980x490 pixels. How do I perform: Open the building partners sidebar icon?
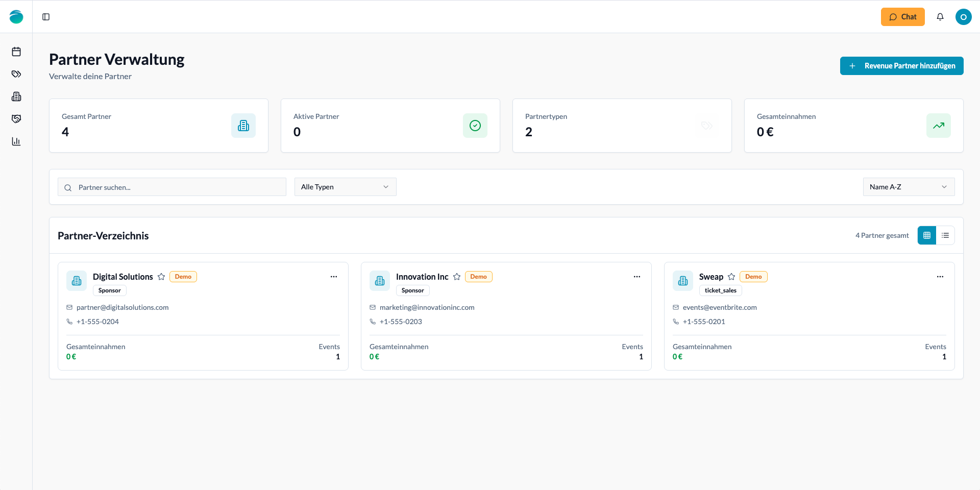(16, 96)
